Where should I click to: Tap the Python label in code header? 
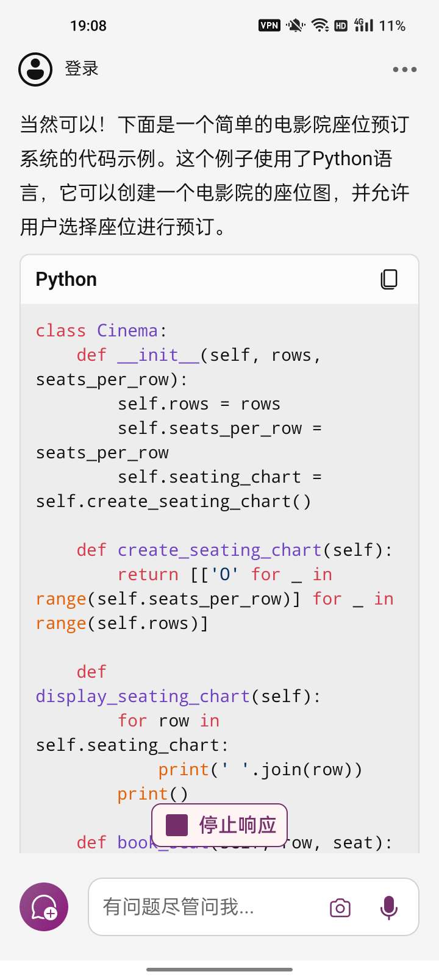click(x=66, y=279)
